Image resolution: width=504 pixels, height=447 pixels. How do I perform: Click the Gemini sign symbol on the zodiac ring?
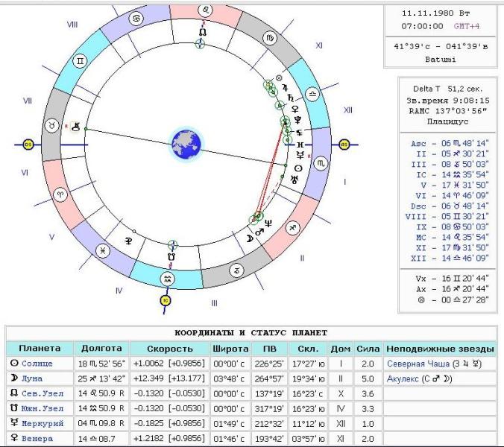[x=80, y=61]
